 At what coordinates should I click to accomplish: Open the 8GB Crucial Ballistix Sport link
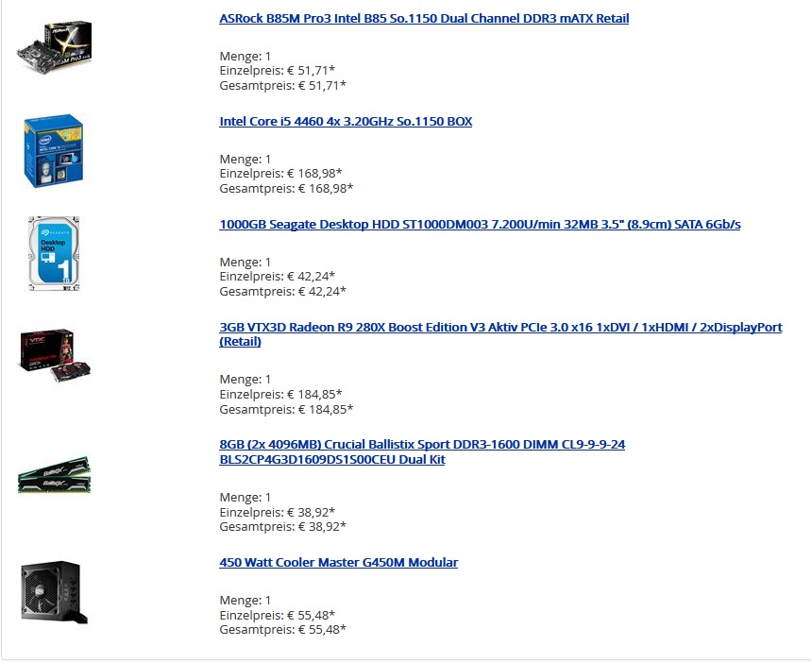pyautogui.click(x=422, y=451)
